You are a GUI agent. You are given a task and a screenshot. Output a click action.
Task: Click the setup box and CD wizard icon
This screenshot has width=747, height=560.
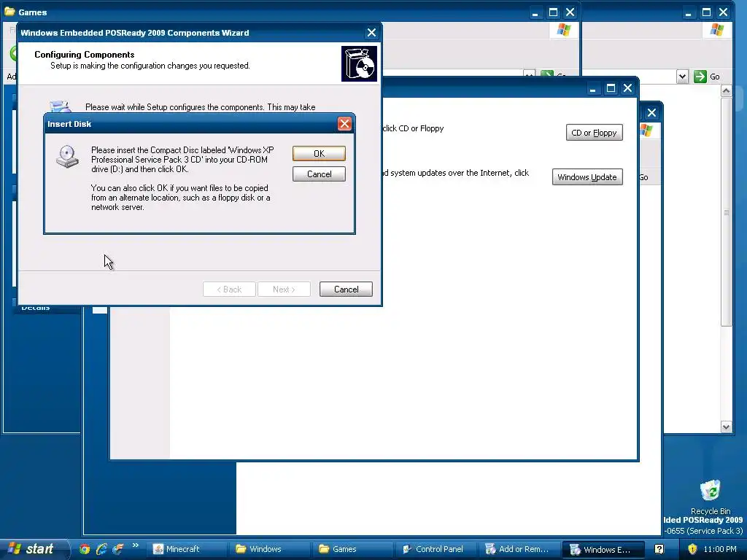[x=359, y=64]
